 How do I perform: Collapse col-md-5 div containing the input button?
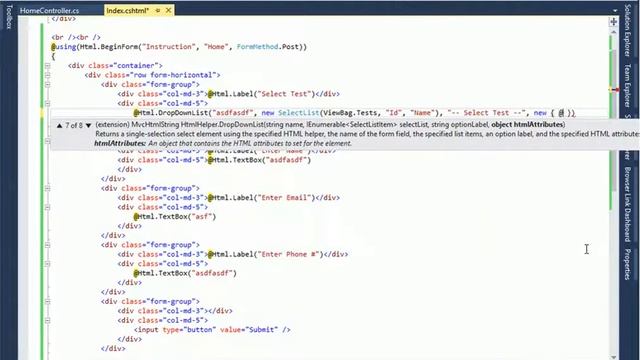click(47, 320)
